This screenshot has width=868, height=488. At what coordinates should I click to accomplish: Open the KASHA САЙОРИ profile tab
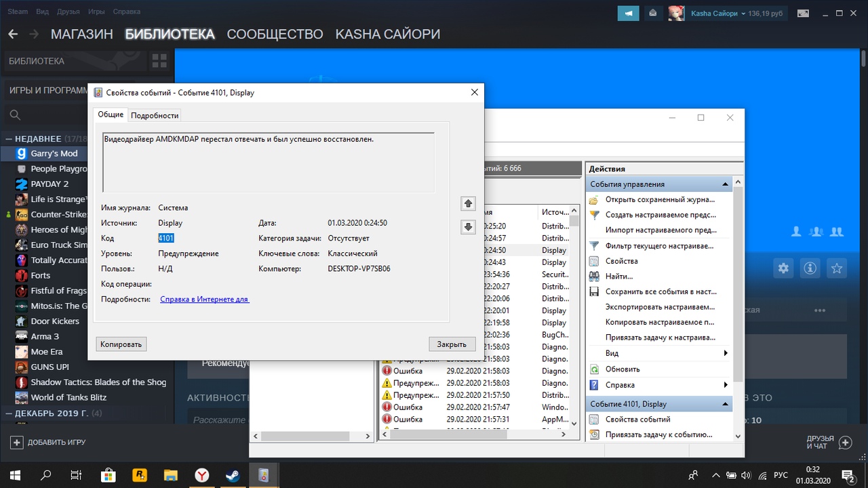387,35
